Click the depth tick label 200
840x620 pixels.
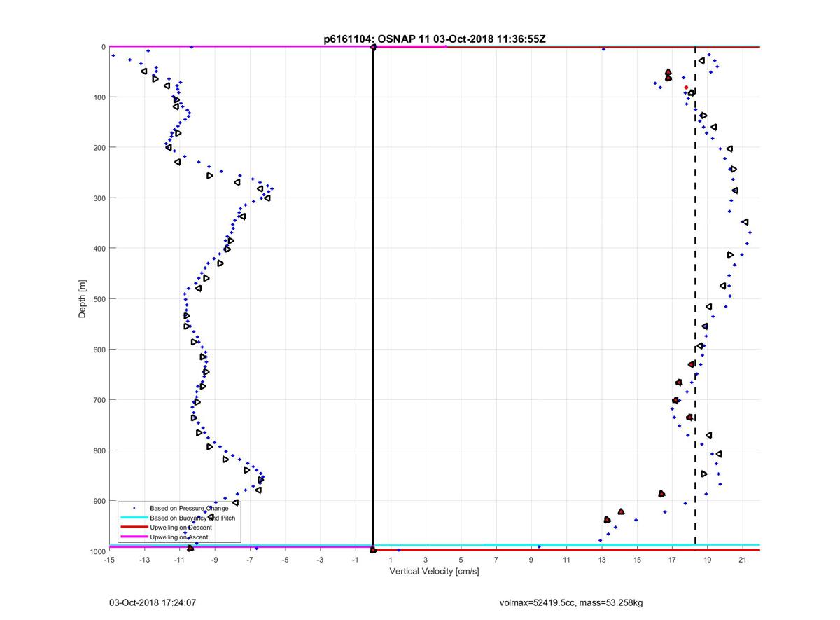pyautogui.click(x=99, y=147)
